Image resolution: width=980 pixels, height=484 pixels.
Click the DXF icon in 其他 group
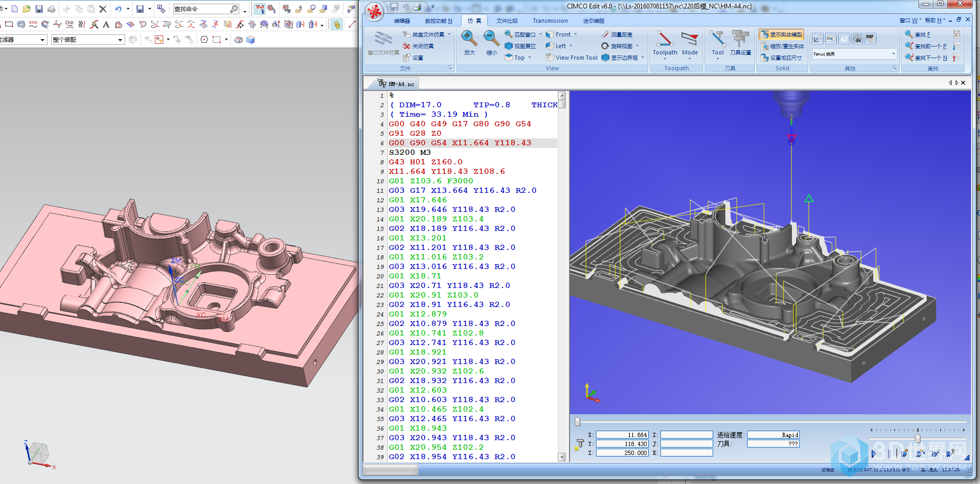pos(870,39)
